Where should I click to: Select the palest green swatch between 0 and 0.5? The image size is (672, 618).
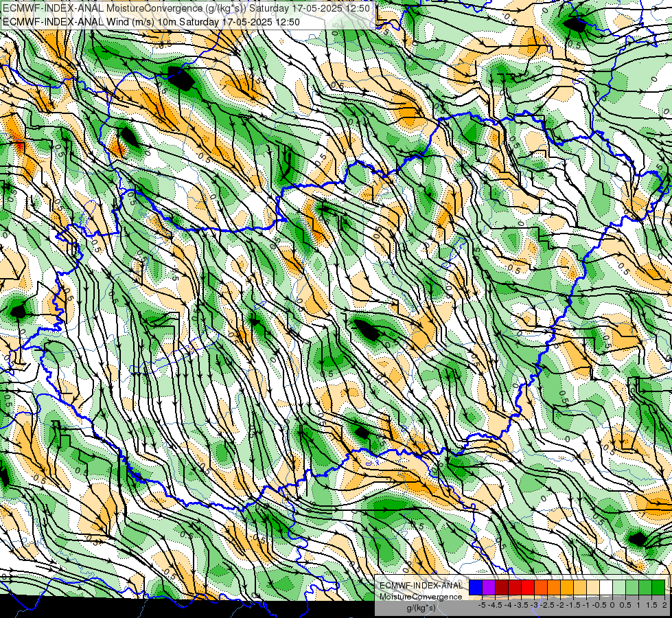tap(619, 588)
